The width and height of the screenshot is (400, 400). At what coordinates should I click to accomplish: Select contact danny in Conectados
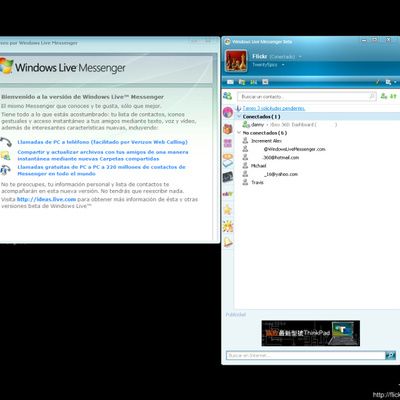tap(257, 125)
